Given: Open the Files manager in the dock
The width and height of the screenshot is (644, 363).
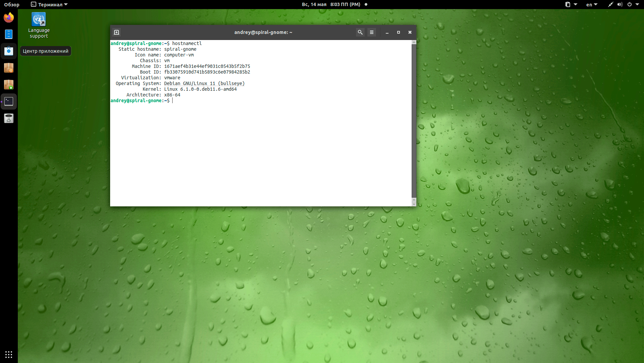Looking at the screenshot, I should 9,34.
